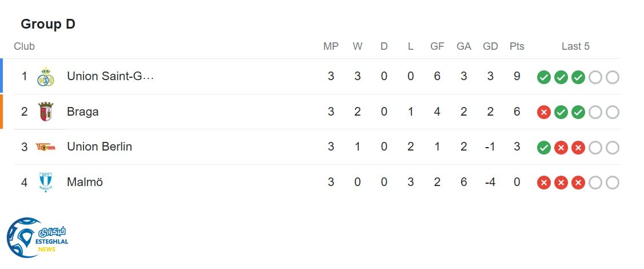The height and width of the screenshot is (269, 644).
Task: Open the Malmö team link
Action: 85,182
